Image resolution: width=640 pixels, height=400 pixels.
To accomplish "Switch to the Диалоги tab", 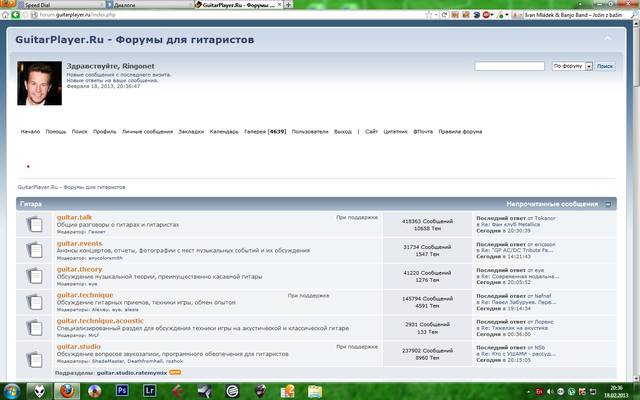I will [149, 5].
